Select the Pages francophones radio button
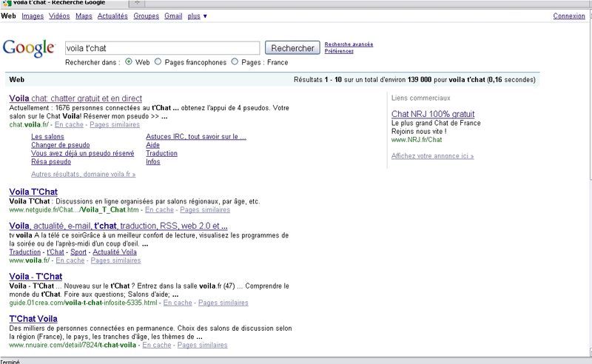Image resolution: width=592 pixels, height=364 pixels. 158,61
